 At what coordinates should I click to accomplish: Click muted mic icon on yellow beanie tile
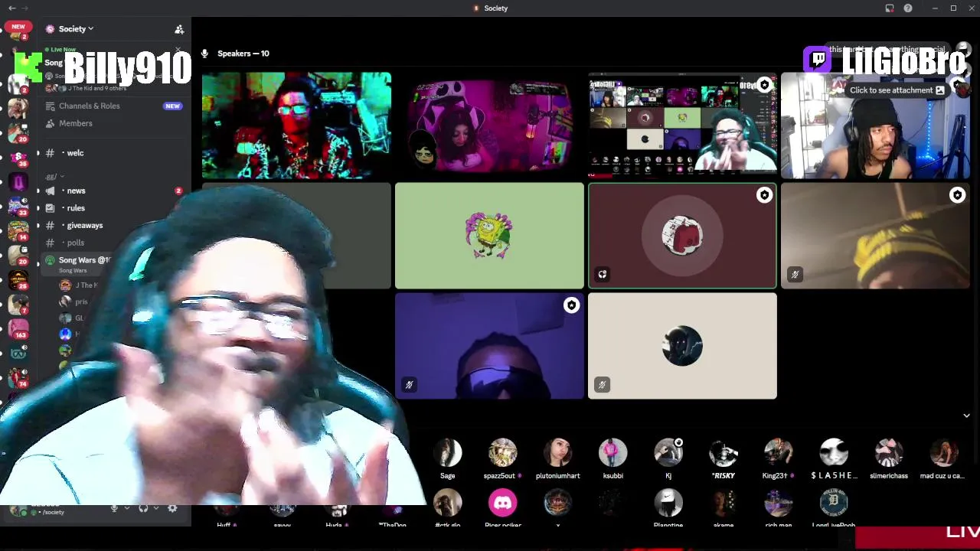coord(795,274)
